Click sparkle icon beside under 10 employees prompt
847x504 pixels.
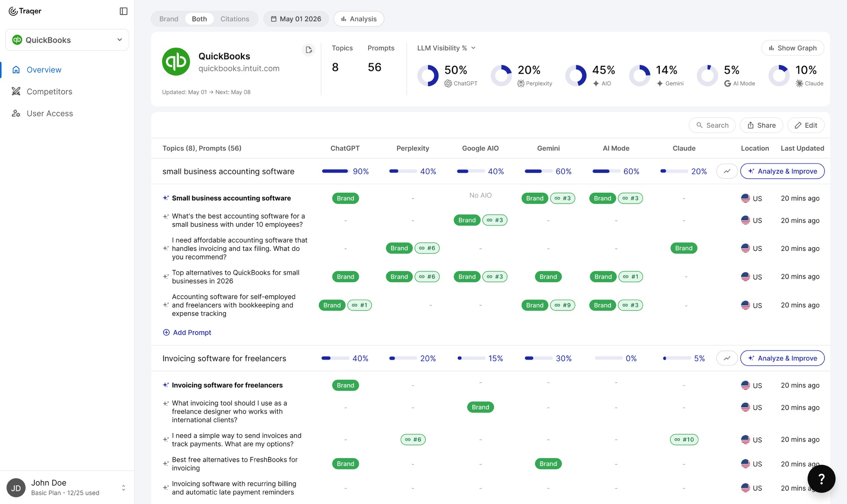tap(165, 217)
